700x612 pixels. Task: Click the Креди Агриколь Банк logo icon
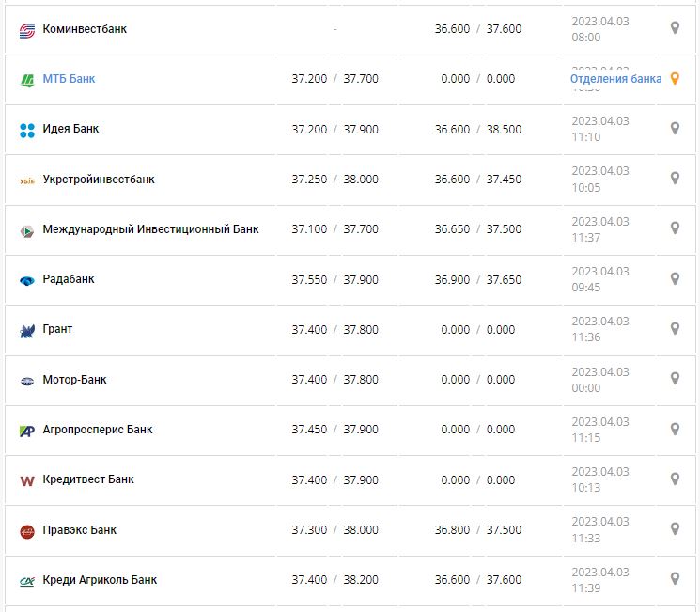pyautogui.click(x=27, y=581)
